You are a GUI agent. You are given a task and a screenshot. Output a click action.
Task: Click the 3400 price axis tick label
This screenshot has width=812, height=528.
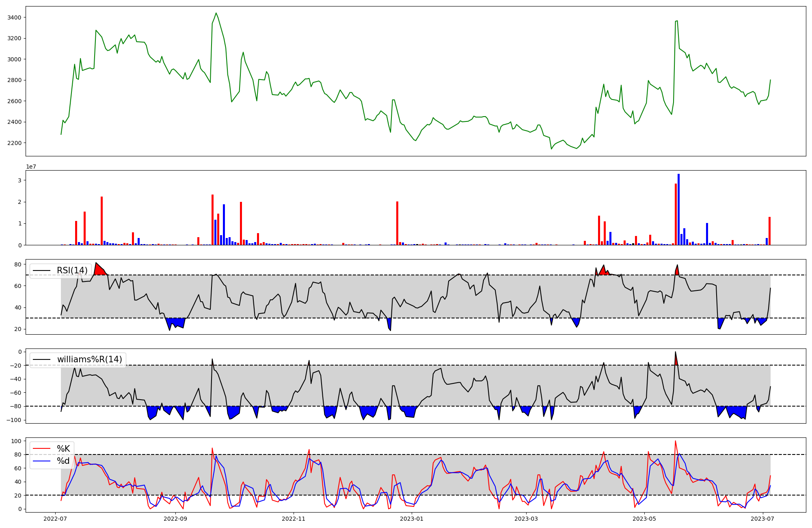pyautogui.click(x=15, y=17)
